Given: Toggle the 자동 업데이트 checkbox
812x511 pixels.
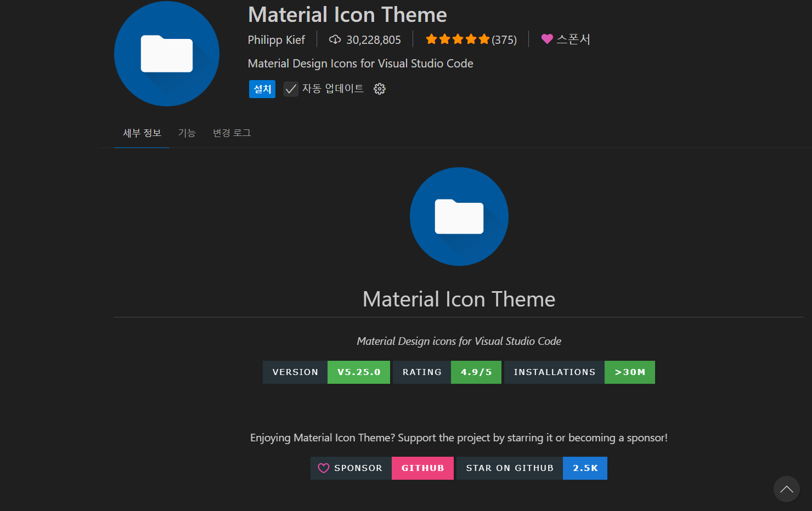Looking at the screenshot, I should coord(291,89).
